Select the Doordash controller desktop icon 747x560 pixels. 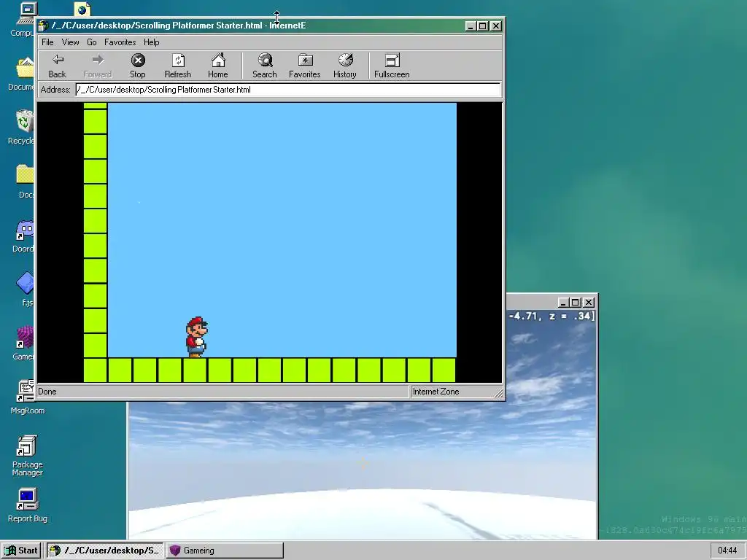pos(24,236)
